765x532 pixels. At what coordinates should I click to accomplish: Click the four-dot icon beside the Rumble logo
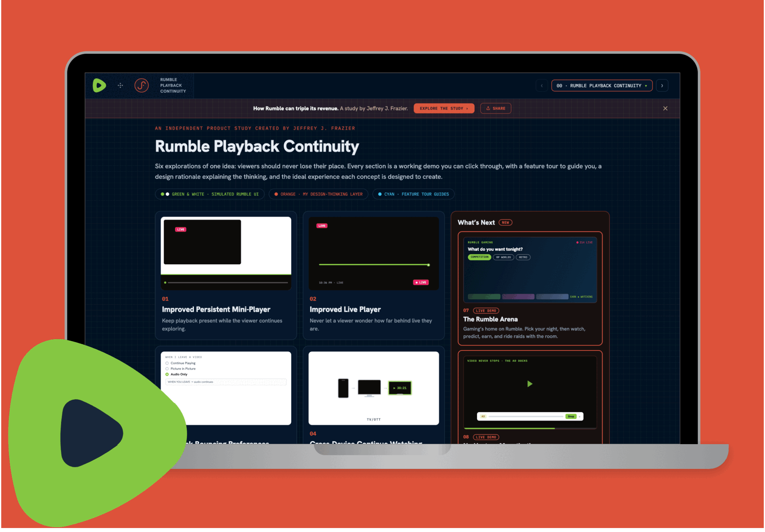(x=121, y=86)
